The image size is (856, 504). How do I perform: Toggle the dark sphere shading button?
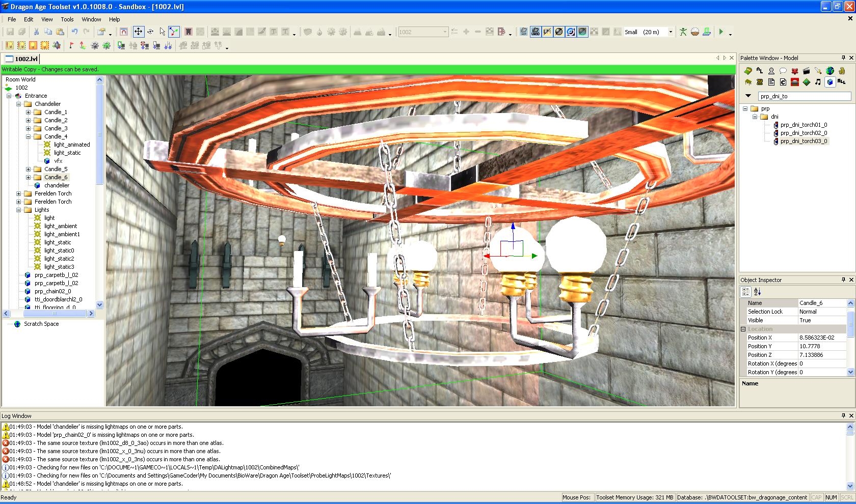(559, 32)
